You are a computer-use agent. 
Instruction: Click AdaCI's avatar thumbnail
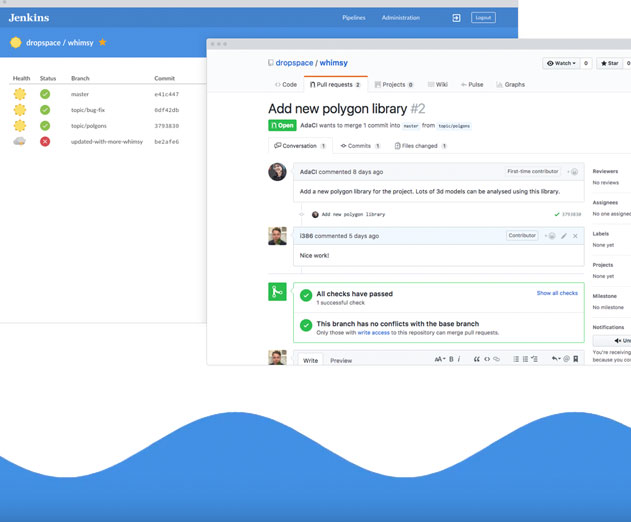(277, 172)
